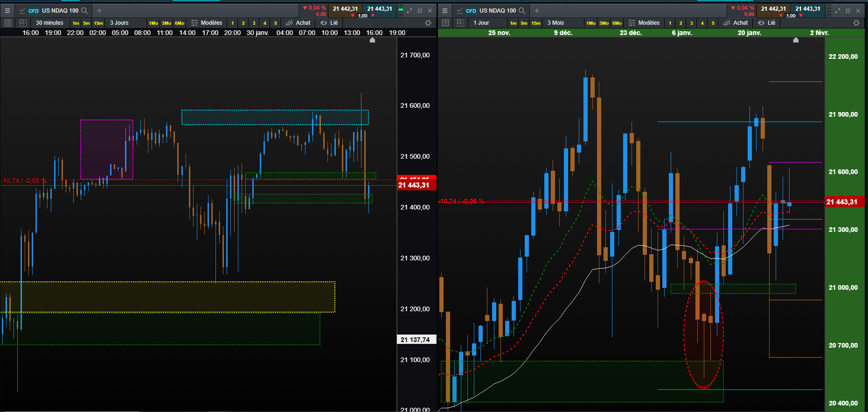This screenshot has width=868, height=412.
Task: Jump to latest candle marker on 30 minutes chart
Action: point(372,40)
